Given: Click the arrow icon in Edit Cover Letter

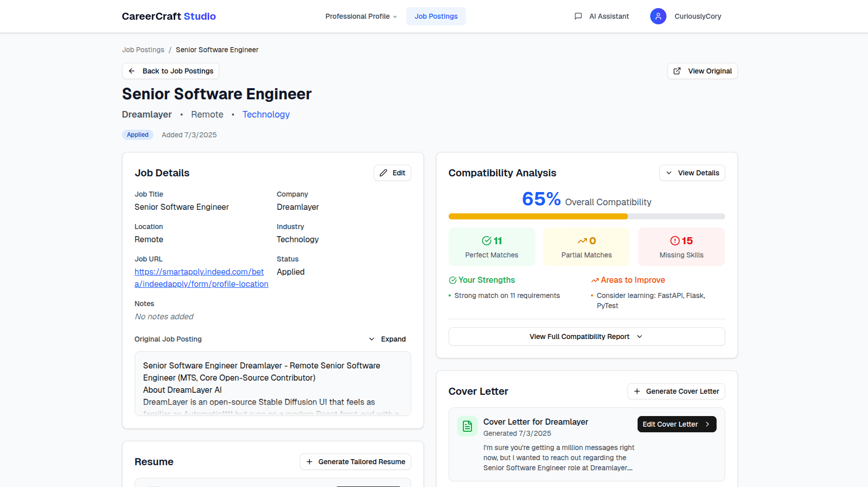Looking at the screenshot, I should [707, 424].
